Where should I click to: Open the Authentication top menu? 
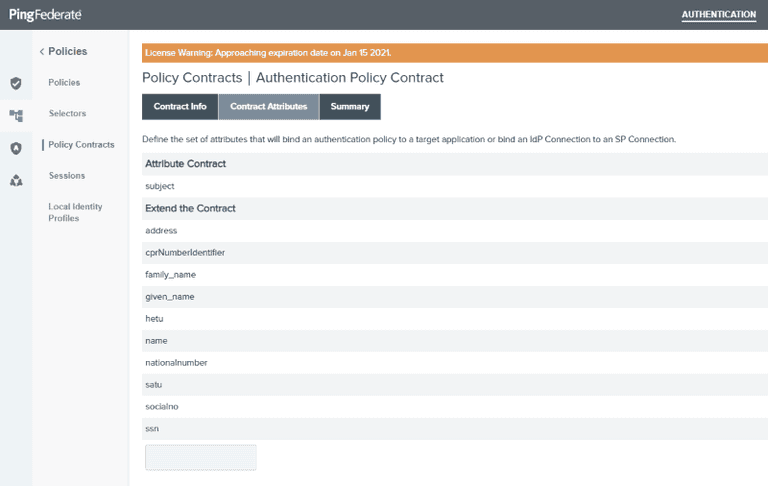(718, 15)
